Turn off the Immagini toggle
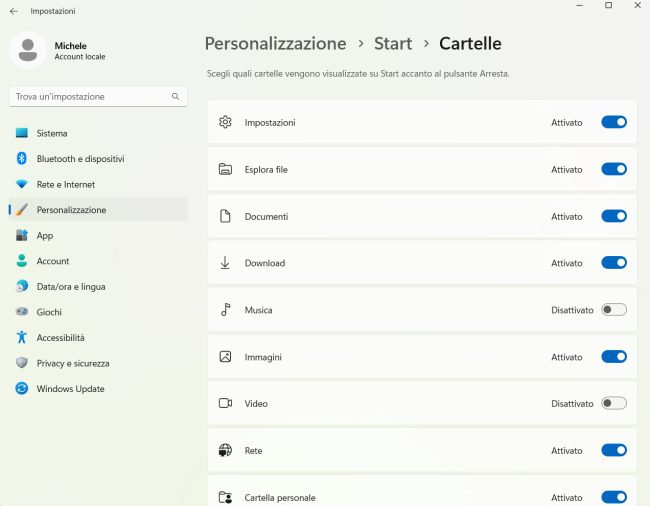This screenshot has height=506, width=650. tap(613, 357)
